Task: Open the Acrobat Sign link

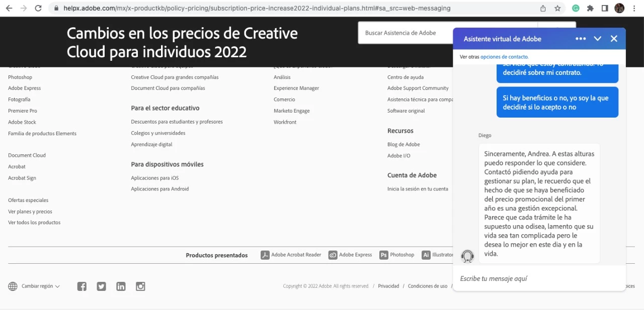Action: (x=22, y=178)
